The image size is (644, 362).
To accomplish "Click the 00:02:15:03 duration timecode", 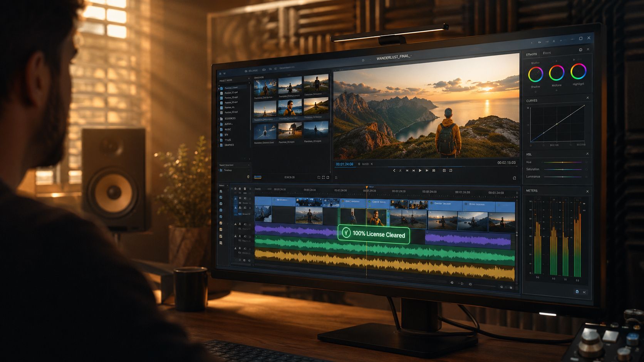I will 506,163.
